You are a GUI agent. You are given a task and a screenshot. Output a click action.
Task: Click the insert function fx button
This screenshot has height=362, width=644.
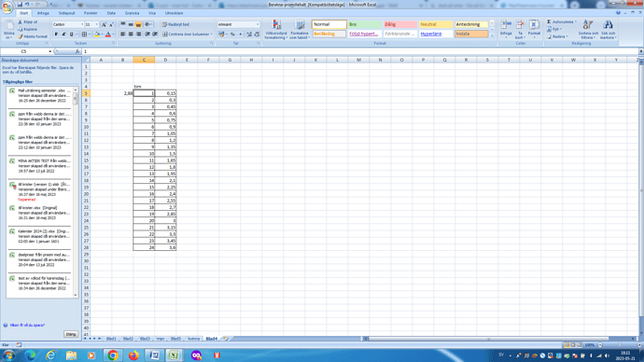[77, 51]
